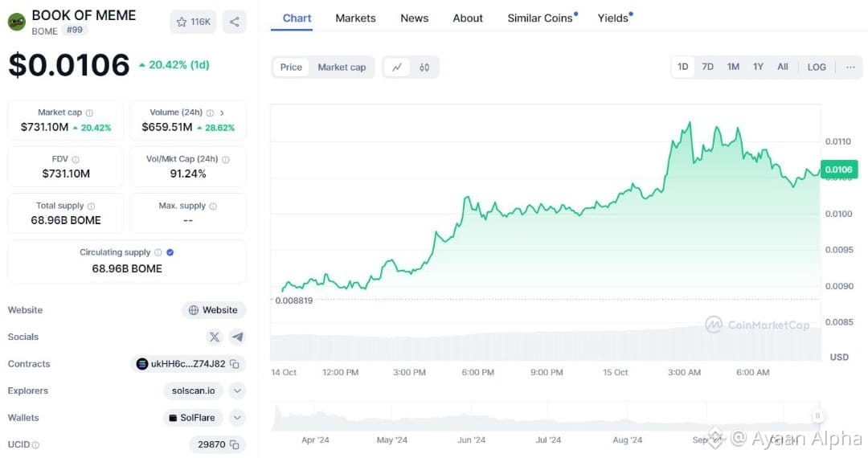Set chart range to All

tap(783, 67)
